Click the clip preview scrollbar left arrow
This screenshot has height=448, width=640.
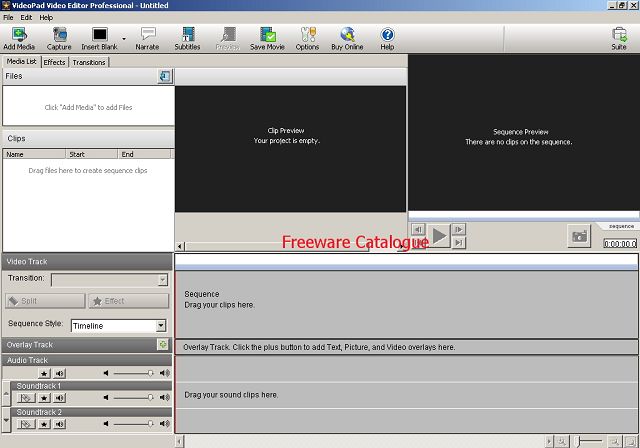180,246
